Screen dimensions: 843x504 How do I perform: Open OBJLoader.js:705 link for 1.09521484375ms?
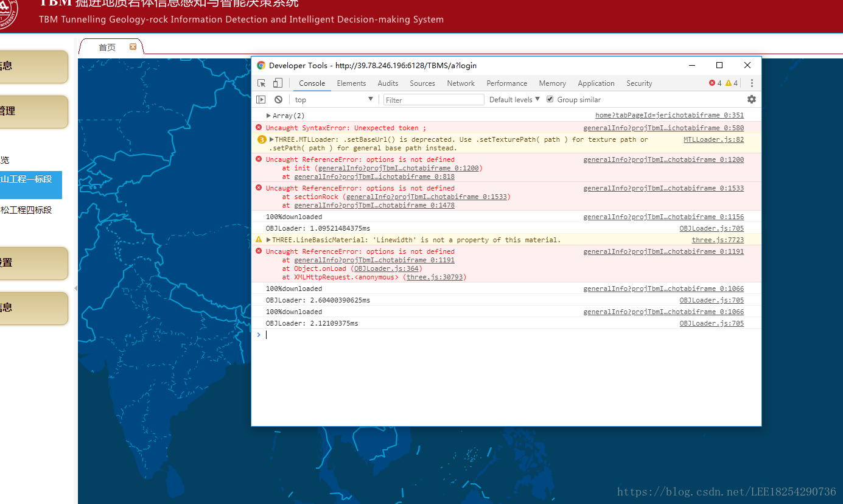tap(712, 228)
